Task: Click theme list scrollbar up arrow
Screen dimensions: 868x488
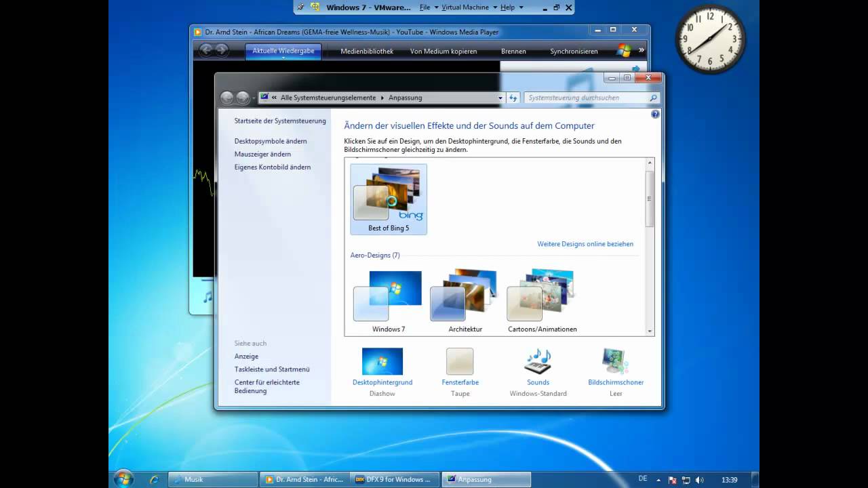Action: click(650, 163)
